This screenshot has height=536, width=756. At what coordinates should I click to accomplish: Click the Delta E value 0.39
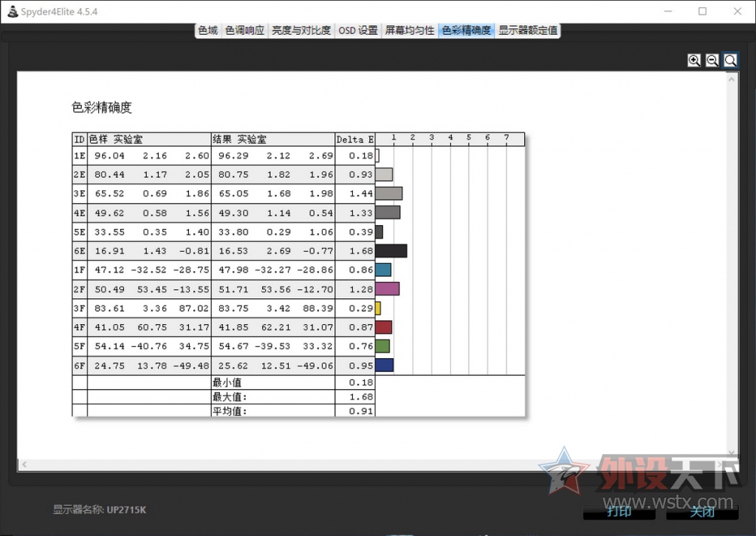tap(361, 232)
